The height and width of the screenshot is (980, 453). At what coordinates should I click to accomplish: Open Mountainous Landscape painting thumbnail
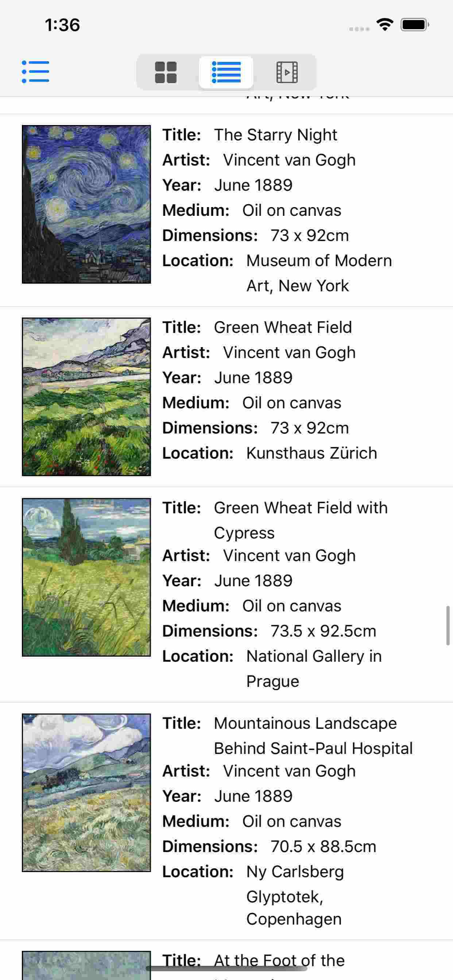[86, 793]
